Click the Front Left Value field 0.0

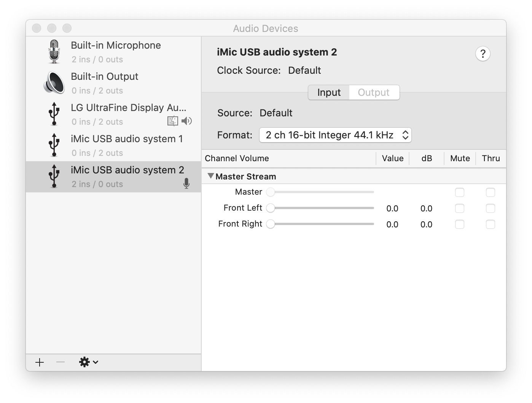(x=392, y=208)
